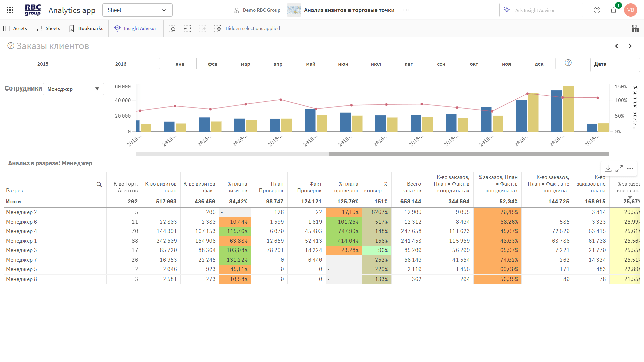Open the table more options menu
This screenshot has height=362, width=644.
(x=630, y=168)
